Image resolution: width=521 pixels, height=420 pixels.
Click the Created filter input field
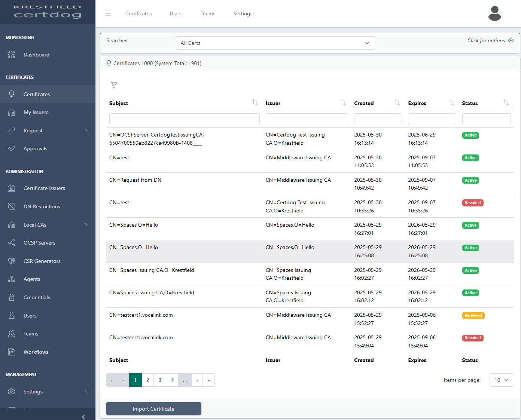click(378, 119)
